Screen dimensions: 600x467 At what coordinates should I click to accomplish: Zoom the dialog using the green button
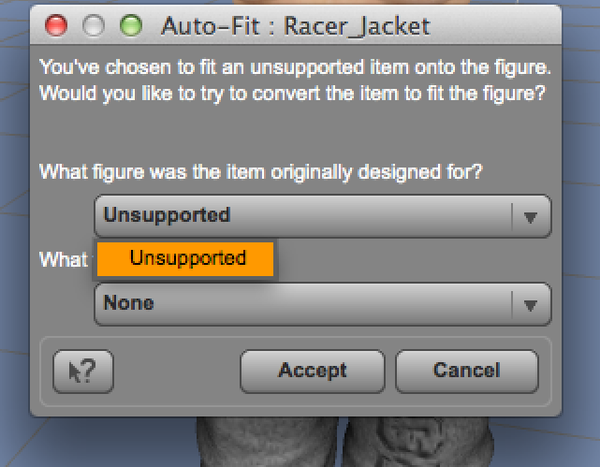[x=130, y=26]
